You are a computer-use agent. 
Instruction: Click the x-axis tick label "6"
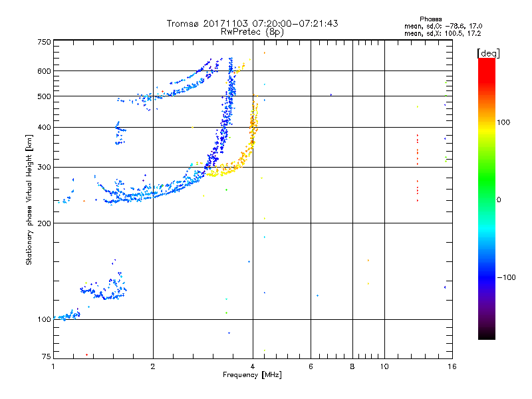311,366
